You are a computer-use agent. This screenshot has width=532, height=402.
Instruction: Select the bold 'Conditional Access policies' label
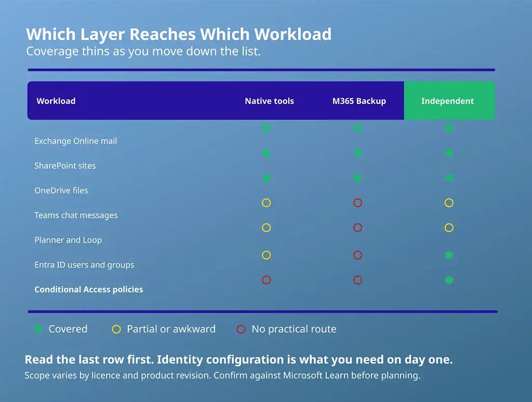pyautogui.click(x=89, y=289)
